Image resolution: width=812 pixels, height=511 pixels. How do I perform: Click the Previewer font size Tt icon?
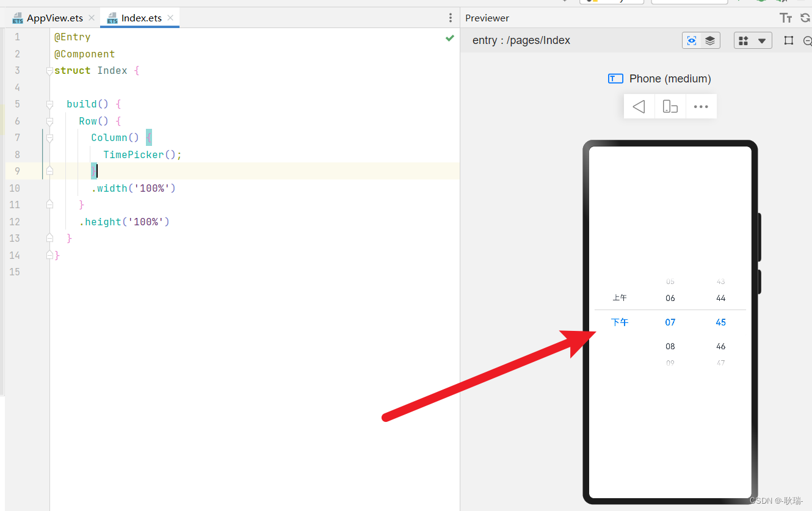click(x=786, y=18)
